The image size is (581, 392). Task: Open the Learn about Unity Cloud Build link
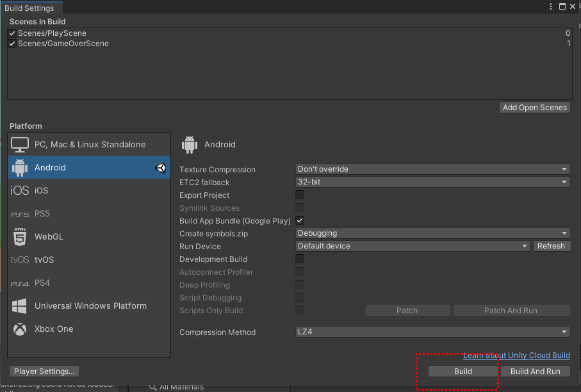pyautogui.click(x=516, y=355)
